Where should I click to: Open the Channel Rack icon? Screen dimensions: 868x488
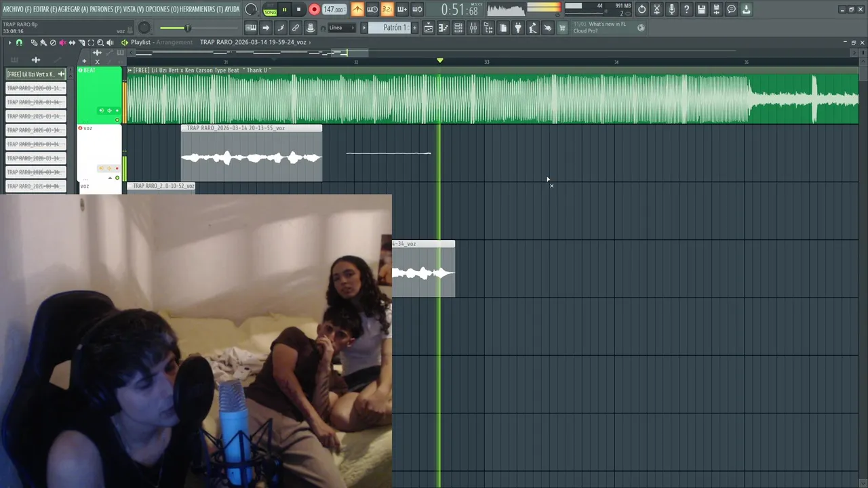(x=458, y=28)
